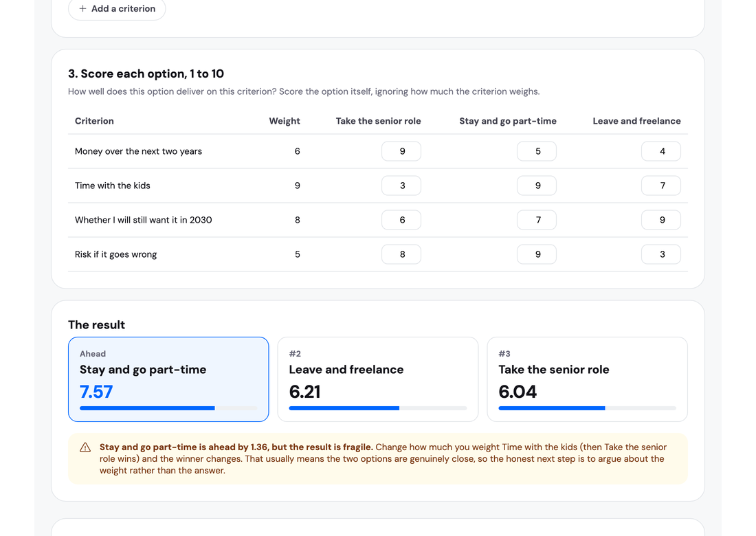Click the heading 3. Score each option, 1 to 10
The image size is (756, 536).
click(146, 74)
